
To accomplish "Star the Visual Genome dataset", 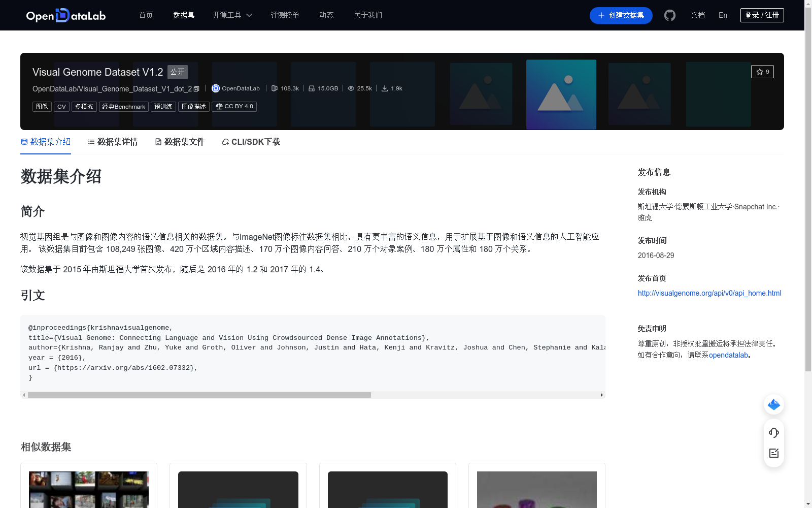I will [762, 72].
